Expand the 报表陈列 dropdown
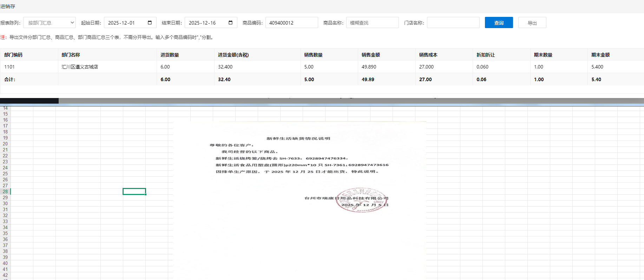Screen dimensions: 644x280 tap(50, 22)
